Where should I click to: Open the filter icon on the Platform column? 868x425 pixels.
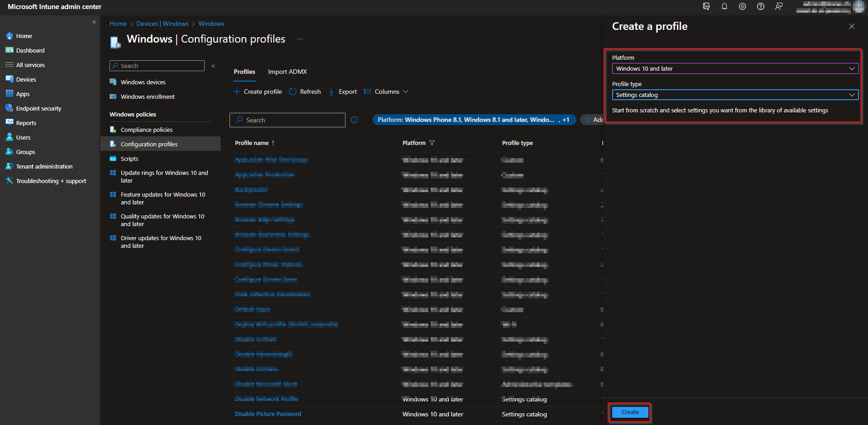[x=432, y=143]
